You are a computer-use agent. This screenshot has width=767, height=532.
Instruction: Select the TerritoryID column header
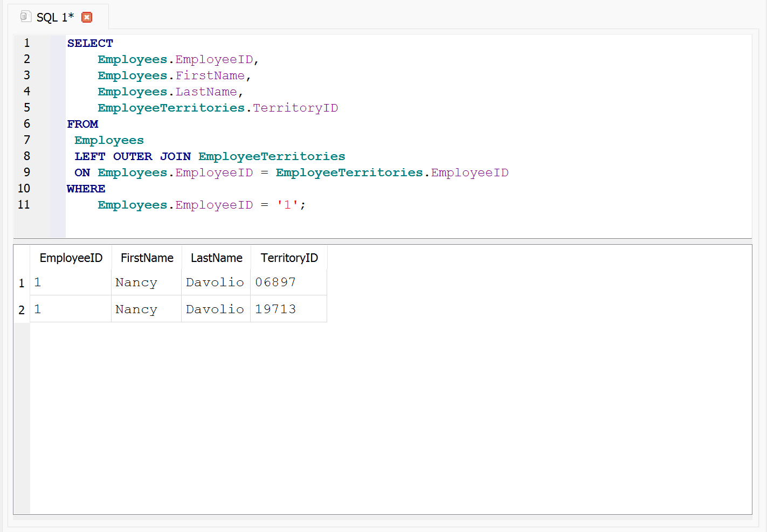coord(289,258)
